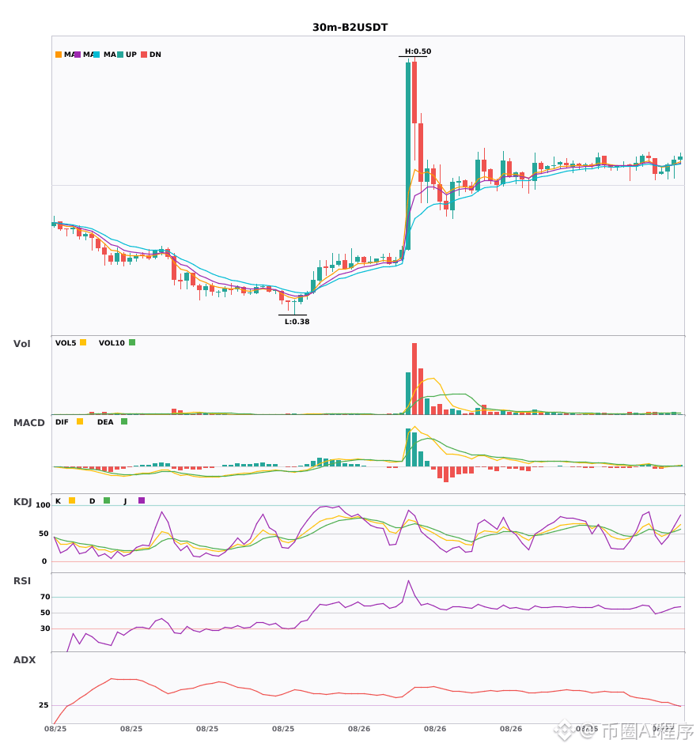This screenshot has height=751, width=700.
Task: Select the Vol panel label
Action: 21,344
